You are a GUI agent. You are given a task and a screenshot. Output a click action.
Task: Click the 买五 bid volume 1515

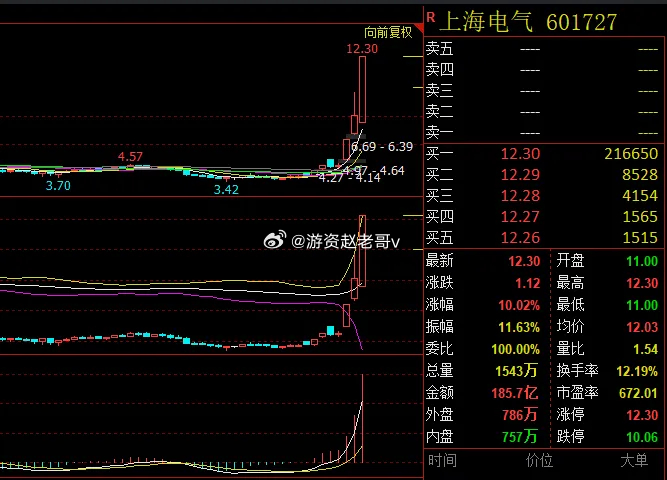click(x=640, y=237)
